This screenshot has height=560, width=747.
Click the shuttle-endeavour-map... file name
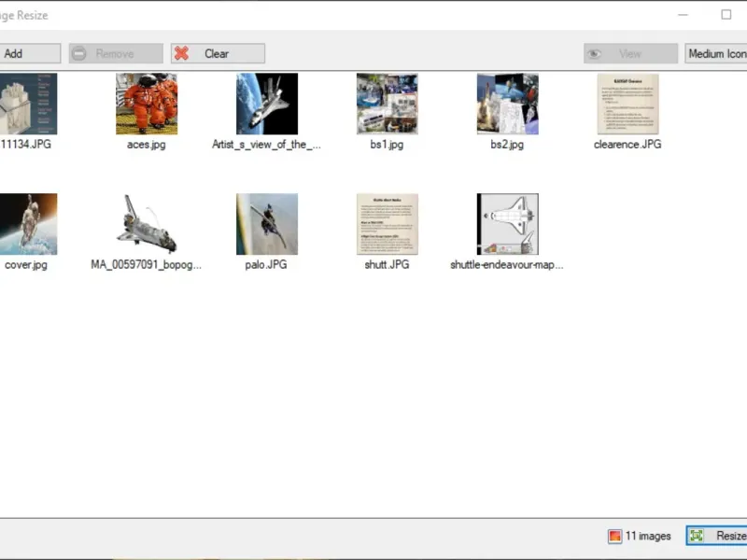click(x=507, y=265)
